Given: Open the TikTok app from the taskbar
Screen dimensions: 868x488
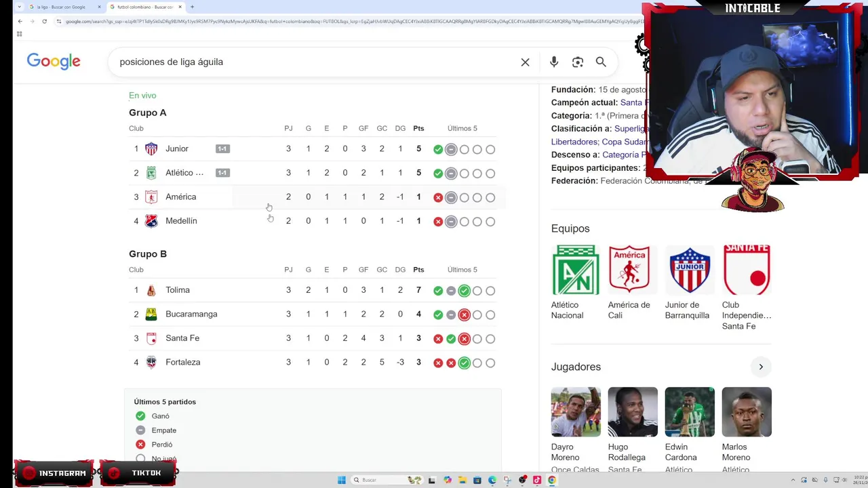Looking at the screenshot, I should [537, 480].
